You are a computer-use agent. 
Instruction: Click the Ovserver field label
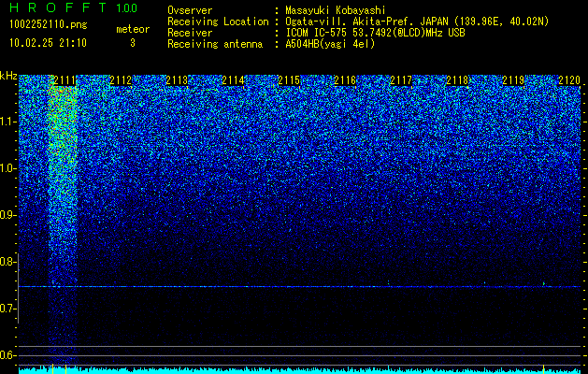tap(190, 10)
